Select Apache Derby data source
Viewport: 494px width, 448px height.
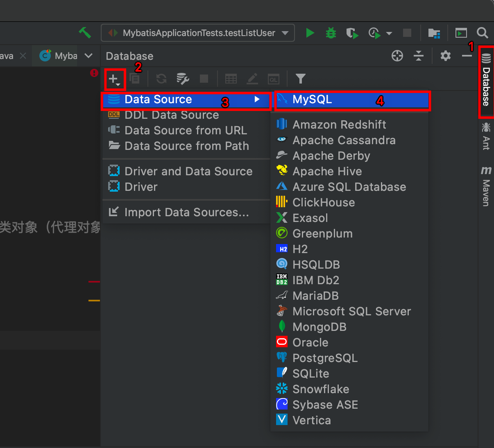point(349,156)
